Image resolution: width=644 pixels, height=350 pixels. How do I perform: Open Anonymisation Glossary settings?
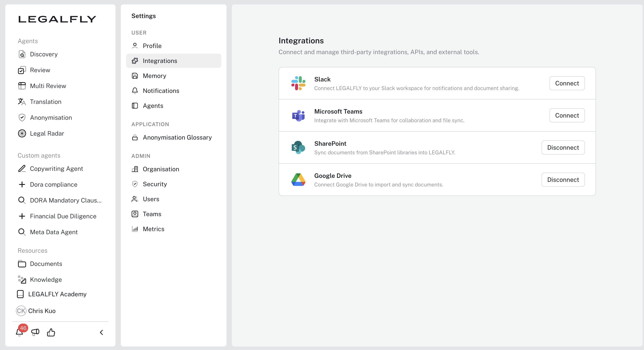click(177, 137)
